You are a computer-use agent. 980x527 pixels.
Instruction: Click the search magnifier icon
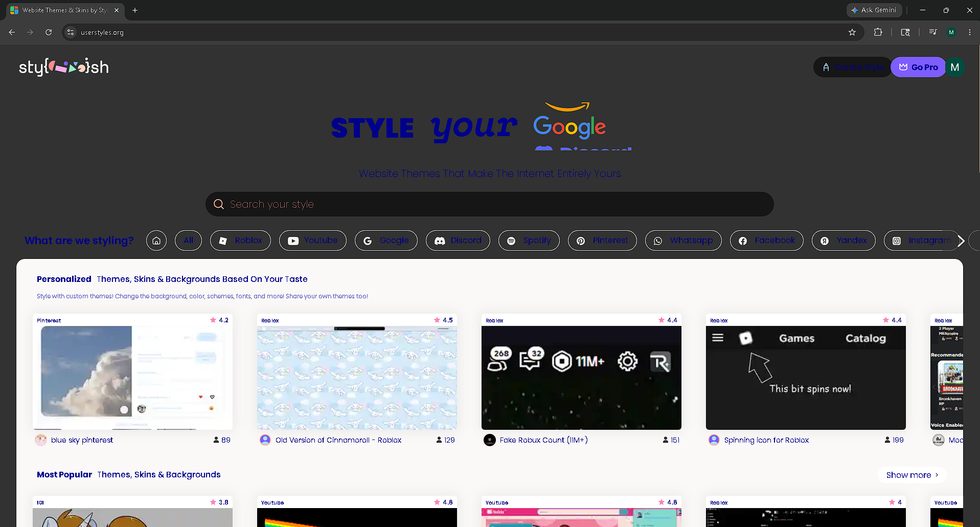click(x=219, y=204)
